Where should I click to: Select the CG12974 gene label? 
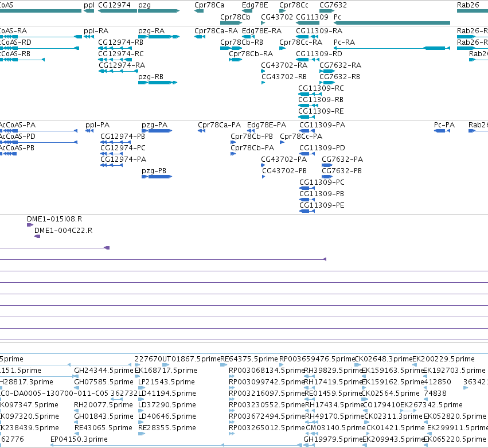pyautogui.click(x=114, y=5)
